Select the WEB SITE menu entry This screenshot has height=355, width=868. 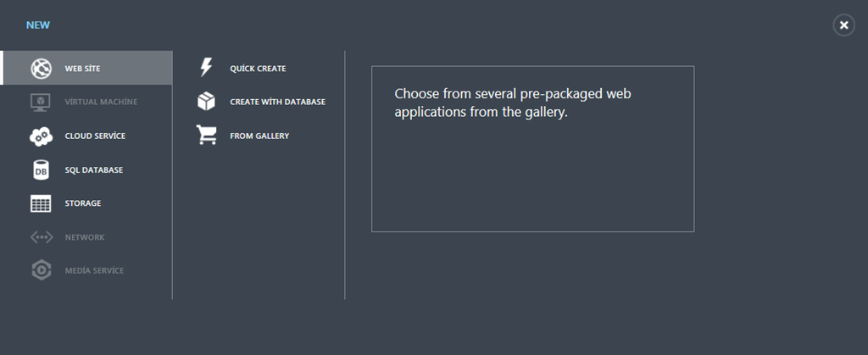tap(86, 68)
